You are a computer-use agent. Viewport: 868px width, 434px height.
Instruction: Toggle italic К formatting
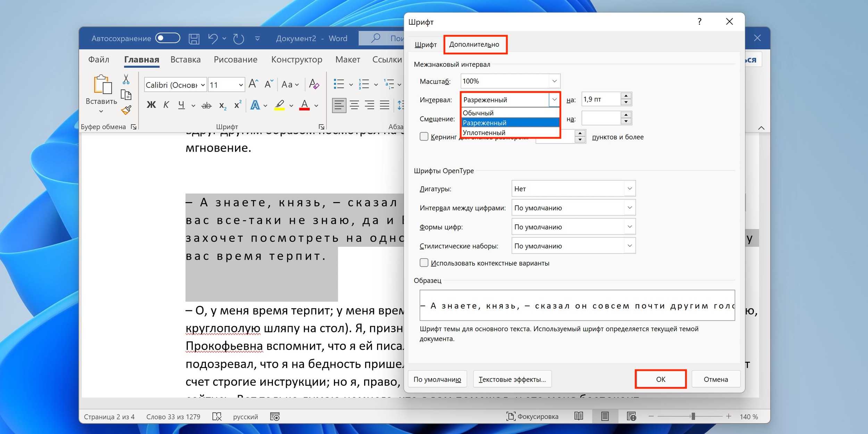[166, 105]
